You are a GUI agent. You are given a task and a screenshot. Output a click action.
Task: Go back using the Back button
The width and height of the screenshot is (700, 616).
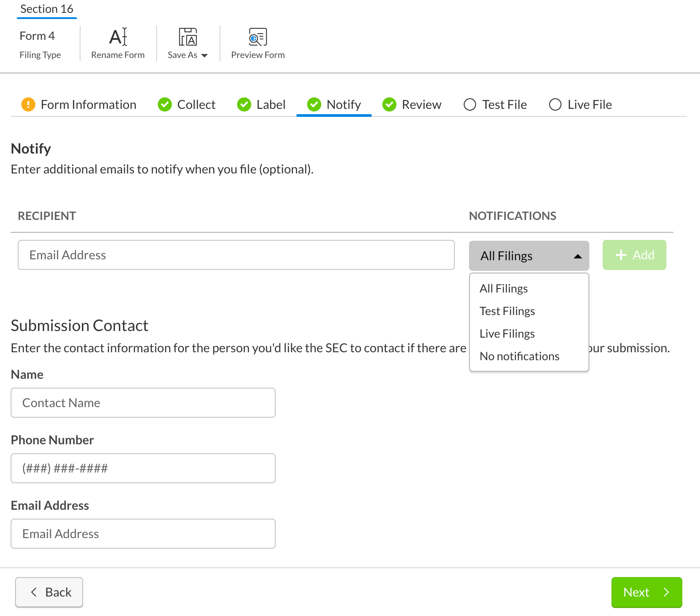[x=49, y=592]
